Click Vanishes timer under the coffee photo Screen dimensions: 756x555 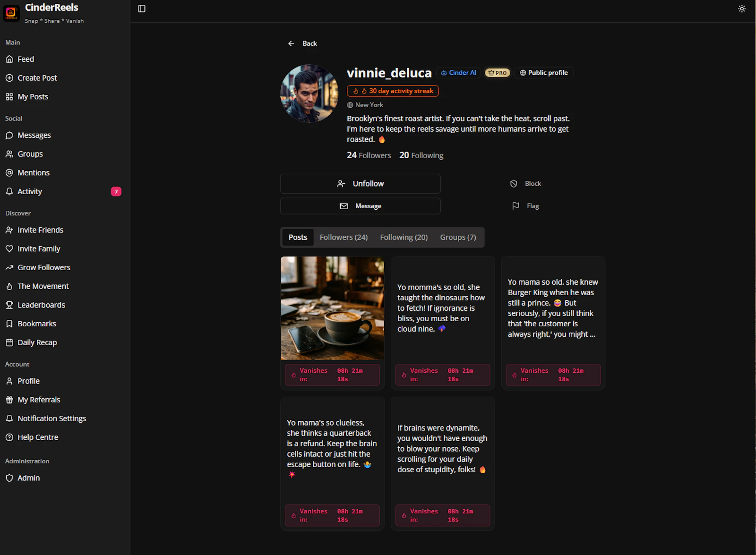(x=332, y=375)
